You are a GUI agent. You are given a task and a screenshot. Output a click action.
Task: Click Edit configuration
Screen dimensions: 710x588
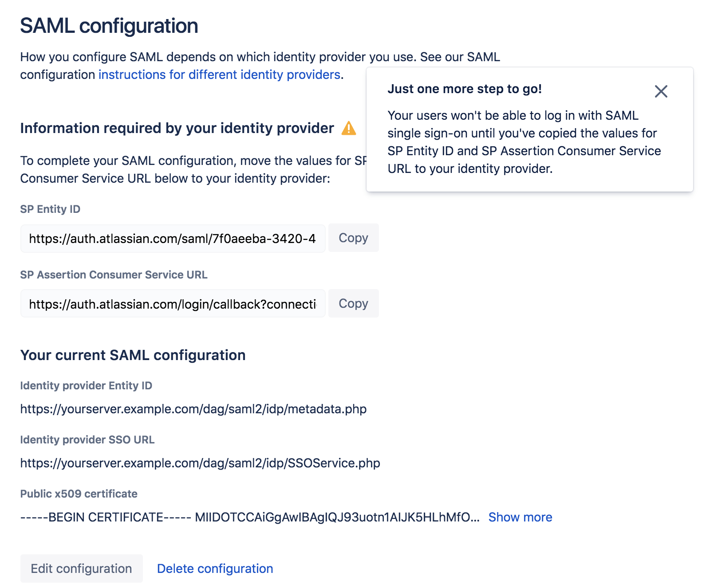[x=81, y=568]
